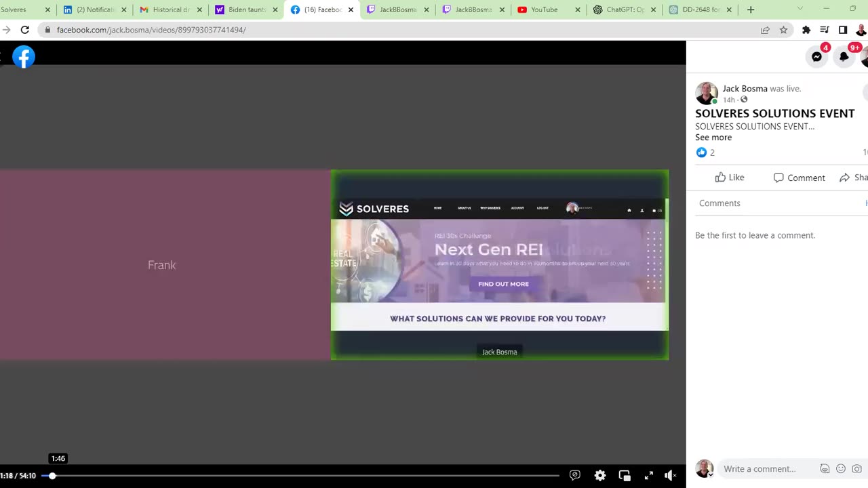This screenshot has width=868, height=488.
Task: Click the Jack Bosma name label in the video
Action: [x=500, y=352]
